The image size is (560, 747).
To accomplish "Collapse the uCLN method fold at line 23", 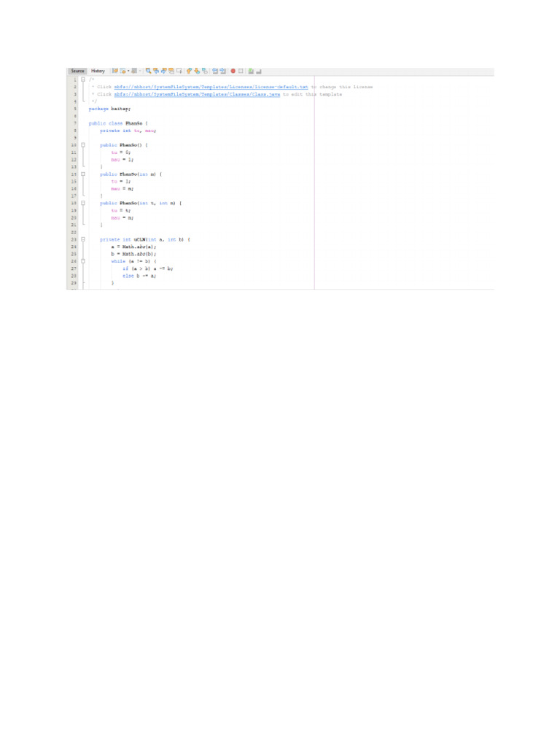I will tap(83, 239).
